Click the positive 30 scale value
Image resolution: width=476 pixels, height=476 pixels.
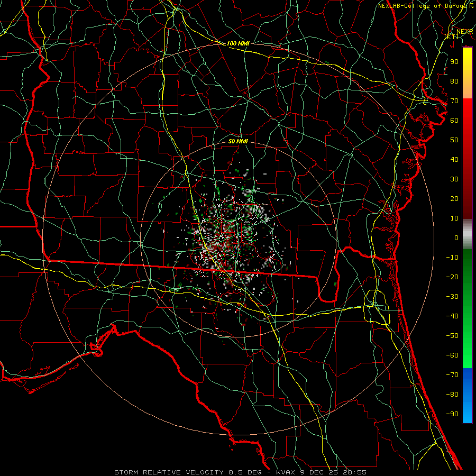(x=454, y=179)
